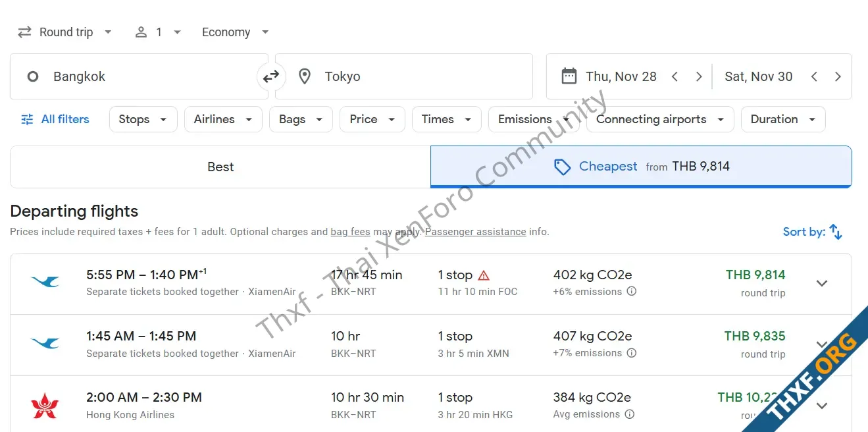Show emissions info for 407 kg flight
Screen dimensions: 868x432
[632, 352]
